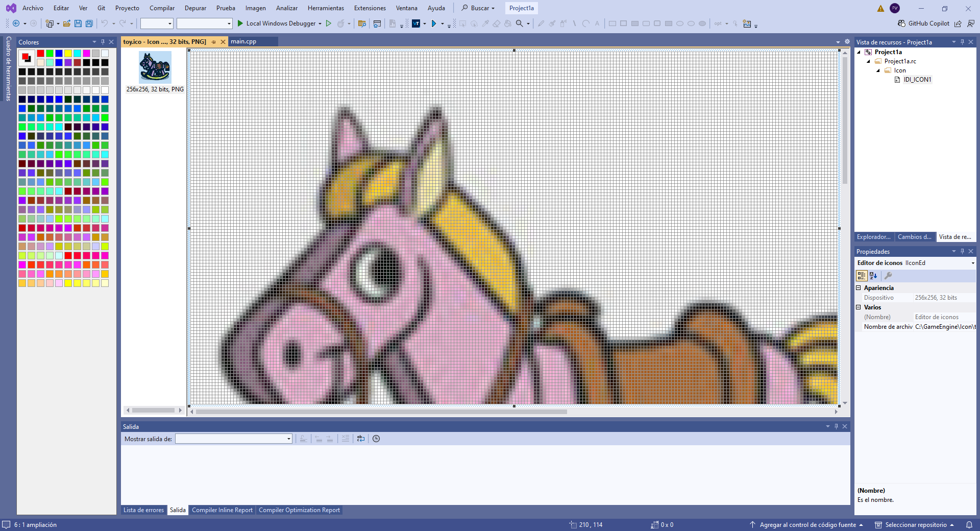
Task: Collapse the Apariencia property category
Action: click(859, 288)
